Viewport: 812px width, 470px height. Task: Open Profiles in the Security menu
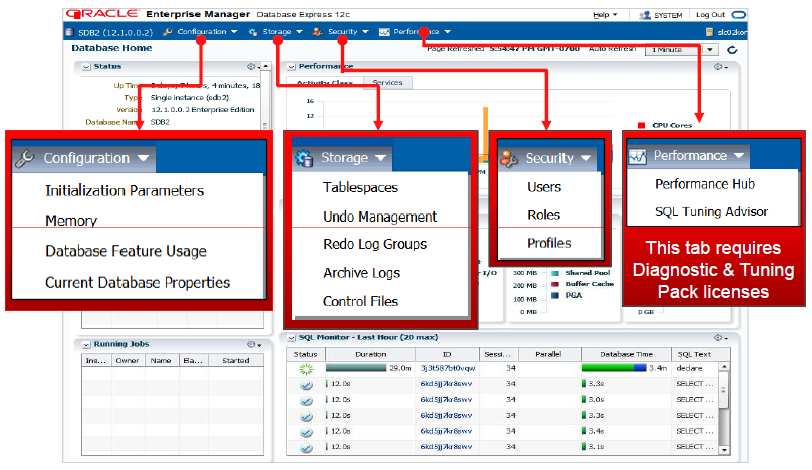click(549, 243)
